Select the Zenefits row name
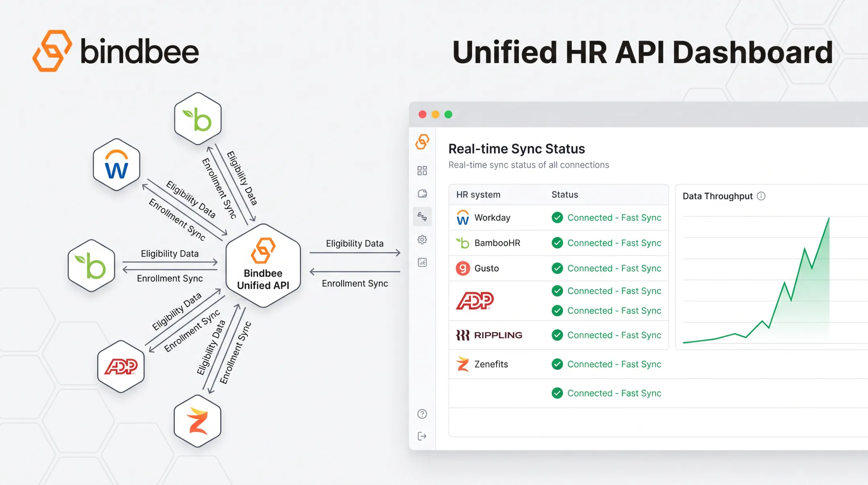The width and height of the screenshot is (868, 485). tap(491, 364)
